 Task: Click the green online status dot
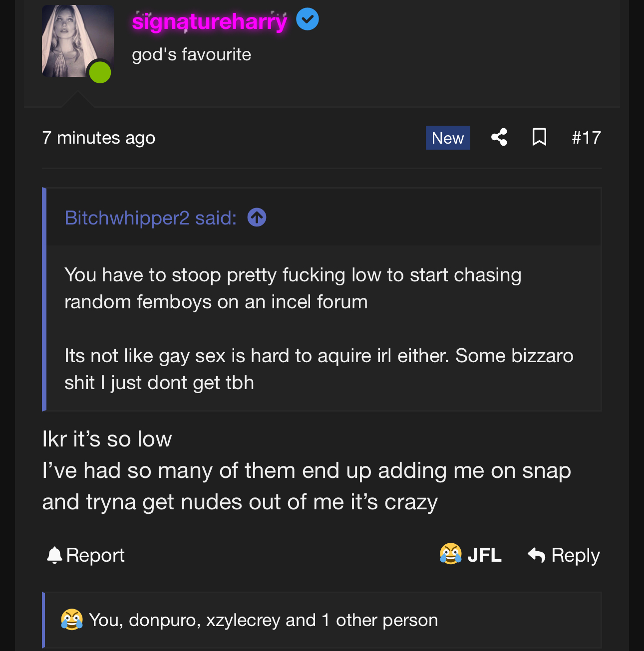pyautogui.click(x=100, y=73)
